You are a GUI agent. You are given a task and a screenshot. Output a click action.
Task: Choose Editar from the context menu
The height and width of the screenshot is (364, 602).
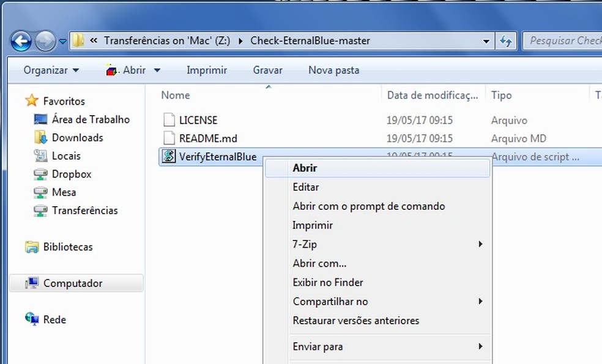tap(305, 187)
